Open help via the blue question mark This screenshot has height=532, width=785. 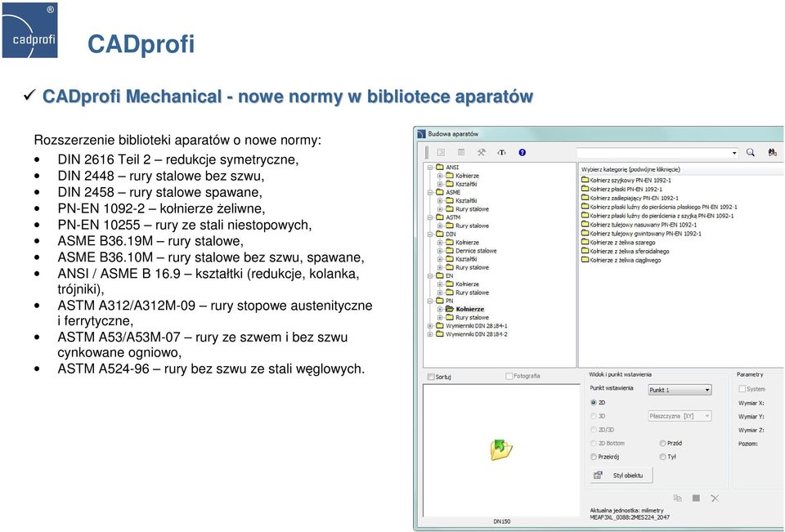coord(523,153)
